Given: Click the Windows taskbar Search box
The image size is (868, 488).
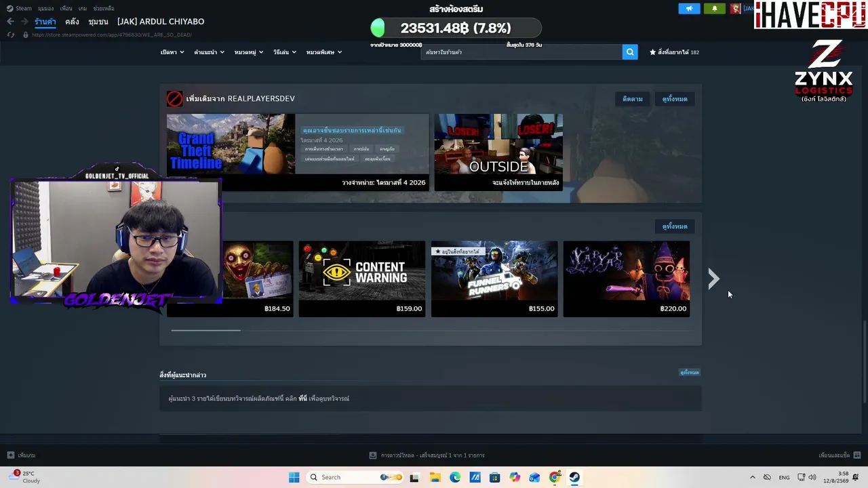Looking at the screenshot, I should (355, 477).
